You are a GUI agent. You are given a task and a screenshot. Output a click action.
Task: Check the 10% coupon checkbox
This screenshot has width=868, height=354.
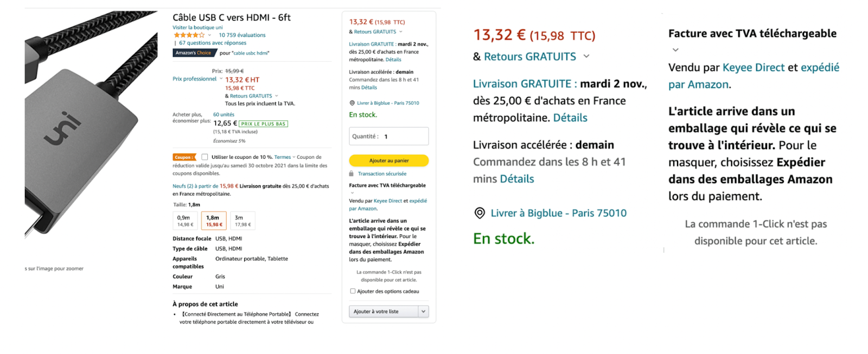[204, 156]
